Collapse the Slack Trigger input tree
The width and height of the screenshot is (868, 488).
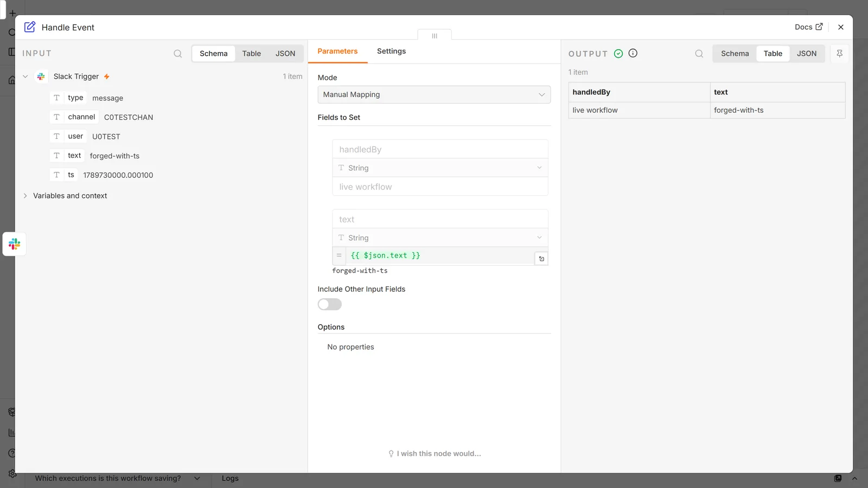click(x=25, y=76)
